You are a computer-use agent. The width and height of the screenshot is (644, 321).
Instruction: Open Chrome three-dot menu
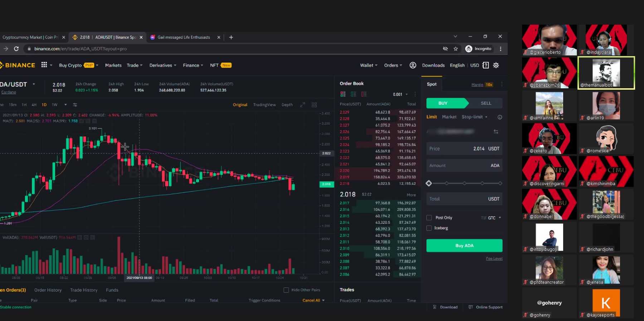point(501,49)
